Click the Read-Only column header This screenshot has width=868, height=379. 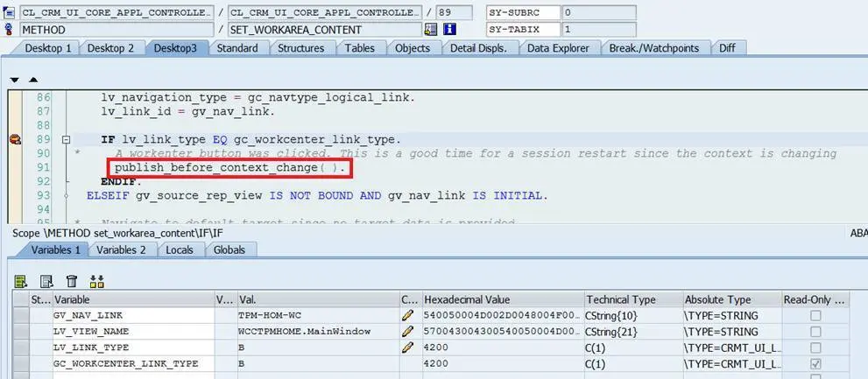point(815,299)
